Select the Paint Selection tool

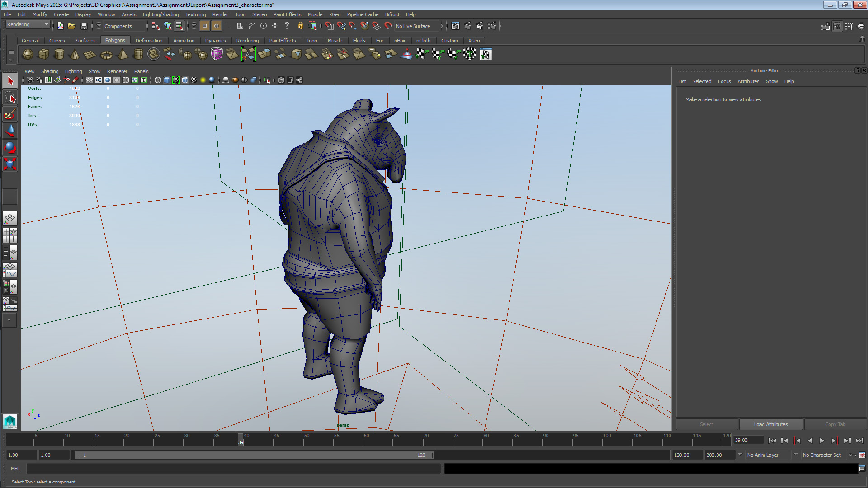point(9,114)
